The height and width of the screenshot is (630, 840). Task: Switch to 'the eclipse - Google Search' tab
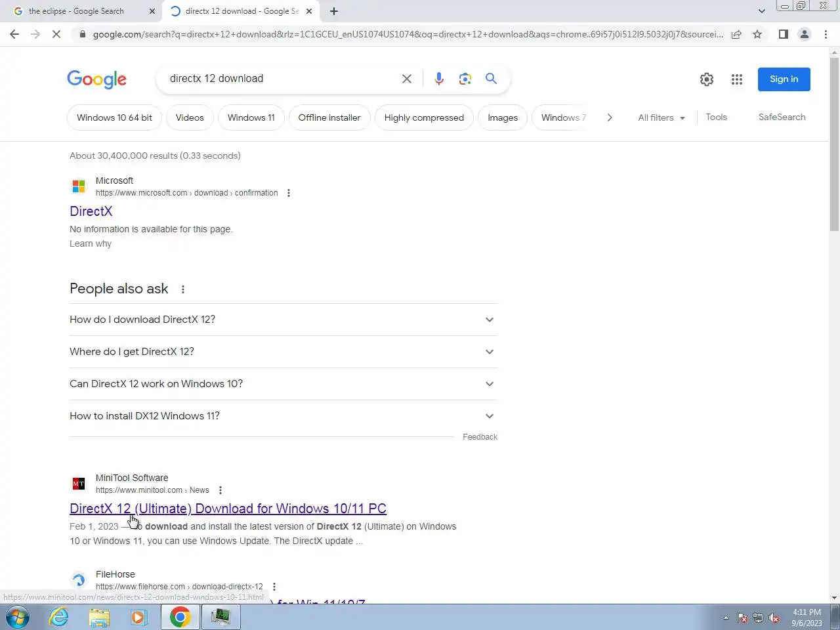click(x=76, y=11)
